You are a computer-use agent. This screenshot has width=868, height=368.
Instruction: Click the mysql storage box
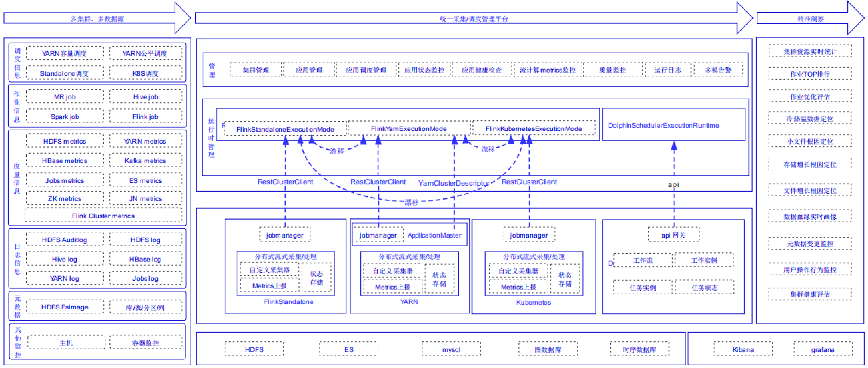[451, 349]
